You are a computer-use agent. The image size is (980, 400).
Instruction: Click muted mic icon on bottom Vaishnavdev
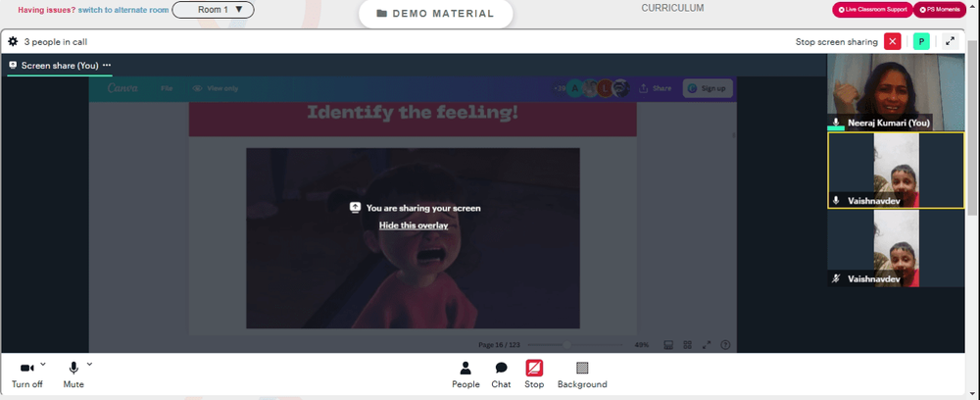point(836,278)
